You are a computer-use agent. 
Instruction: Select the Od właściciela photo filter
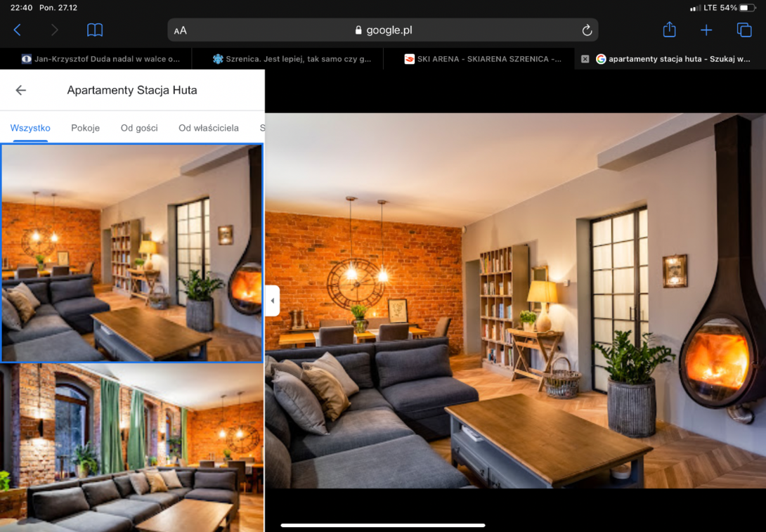coord(209,128)
